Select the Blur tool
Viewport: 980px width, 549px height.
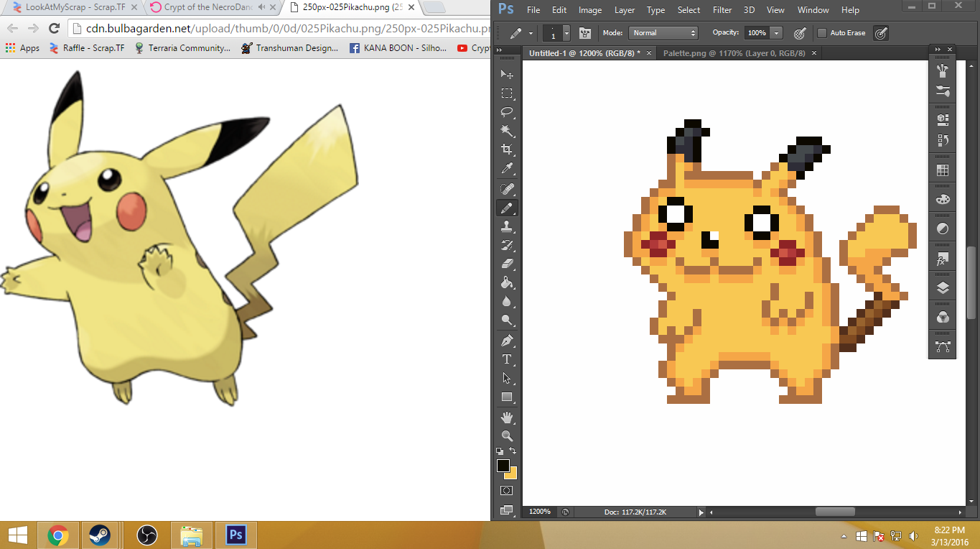pos(507,301)
